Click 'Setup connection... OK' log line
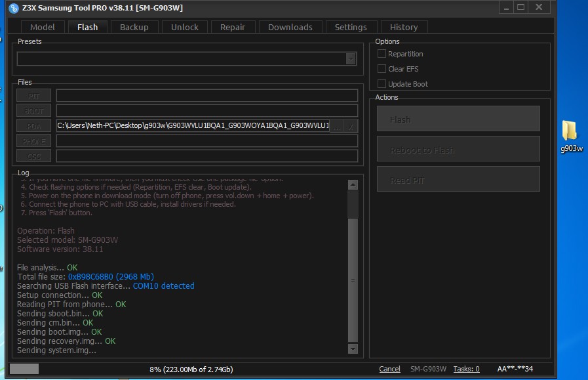The width and height of the screenshot is (588, 380). pyautogui.click(x=60, y=295)
